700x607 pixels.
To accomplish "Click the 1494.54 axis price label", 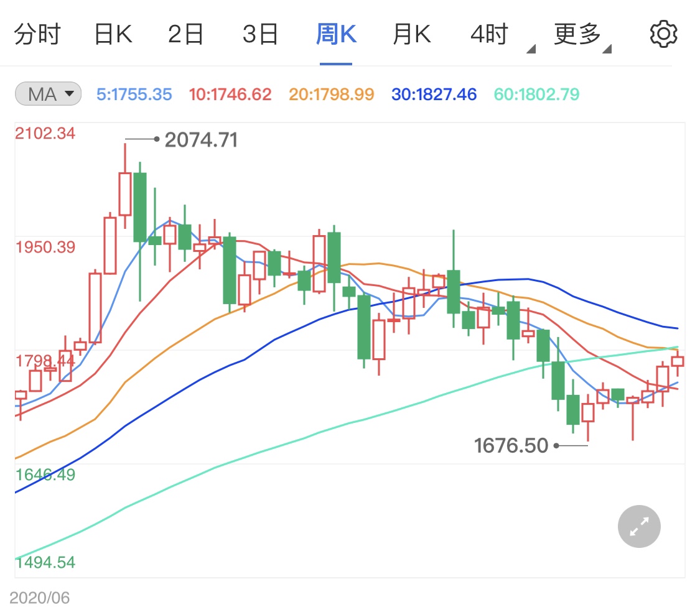I will [x=45, y=562].
